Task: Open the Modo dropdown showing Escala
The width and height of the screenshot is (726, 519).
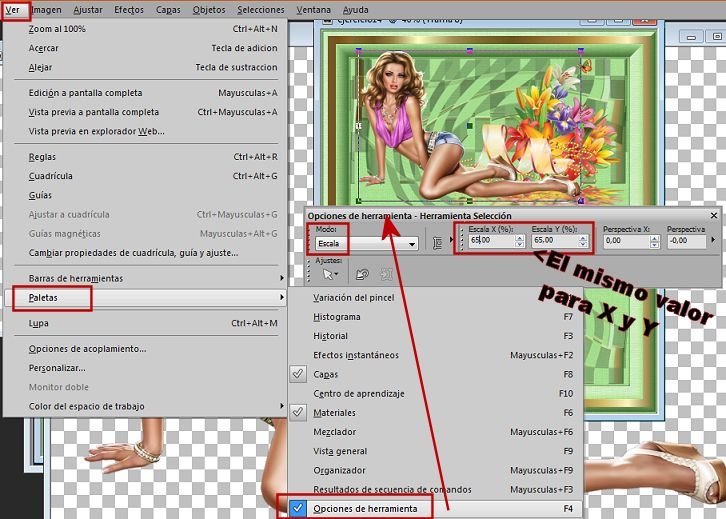Action: [366, 244]
